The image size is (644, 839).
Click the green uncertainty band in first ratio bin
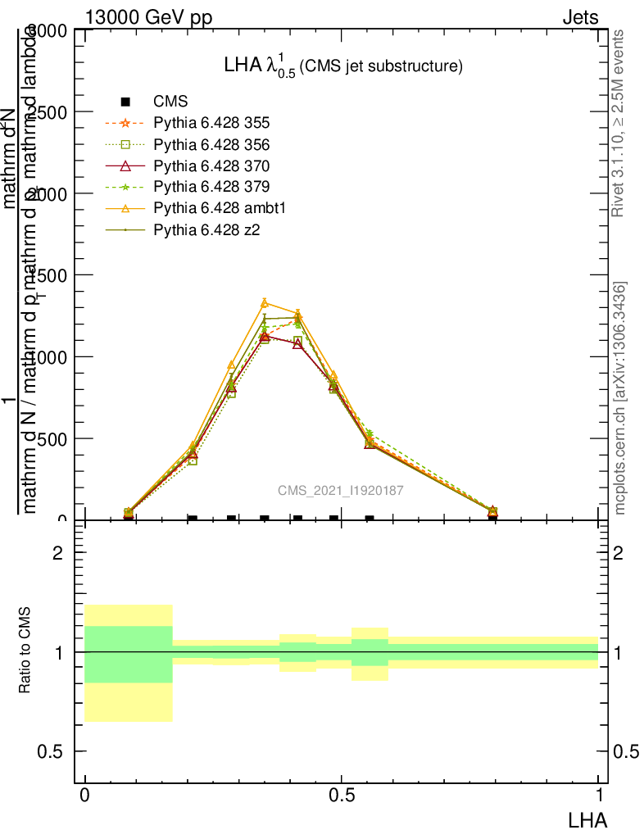pyautogui.click(x=129, y=655)
